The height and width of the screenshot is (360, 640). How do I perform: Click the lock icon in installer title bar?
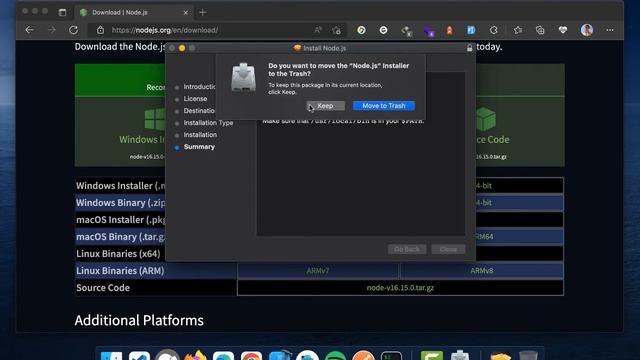click(469, 48)
